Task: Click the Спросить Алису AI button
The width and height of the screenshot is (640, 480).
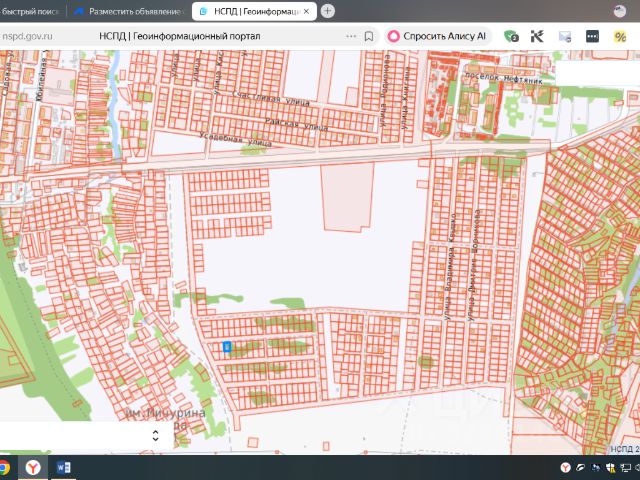Action: pos(437,36)
